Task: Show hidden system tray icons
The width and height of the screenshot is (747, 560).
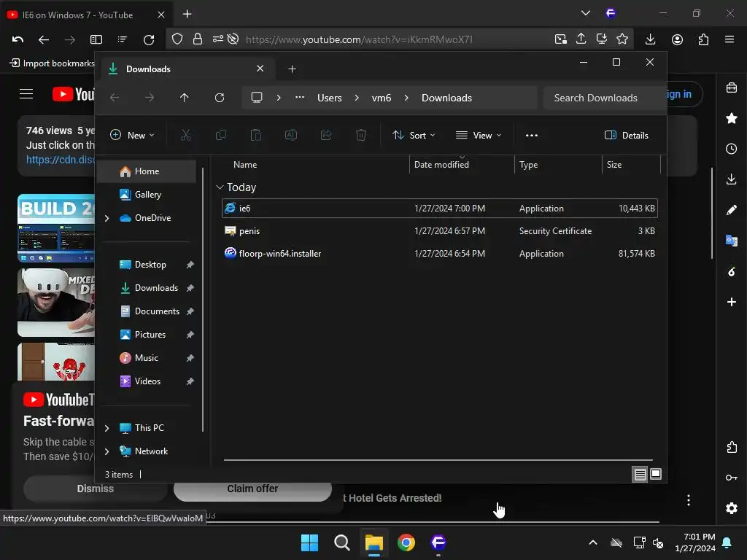Action: tap(593, 542)
